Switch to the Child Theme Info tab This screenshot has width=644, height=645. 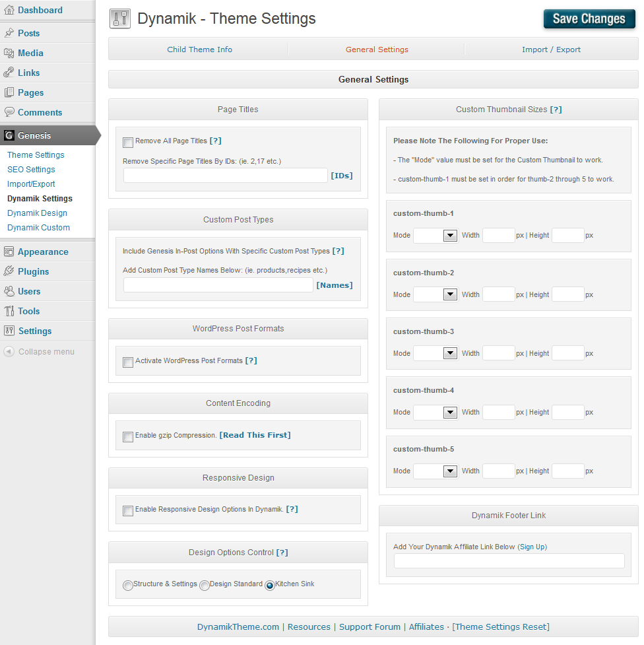pos(199,50)
